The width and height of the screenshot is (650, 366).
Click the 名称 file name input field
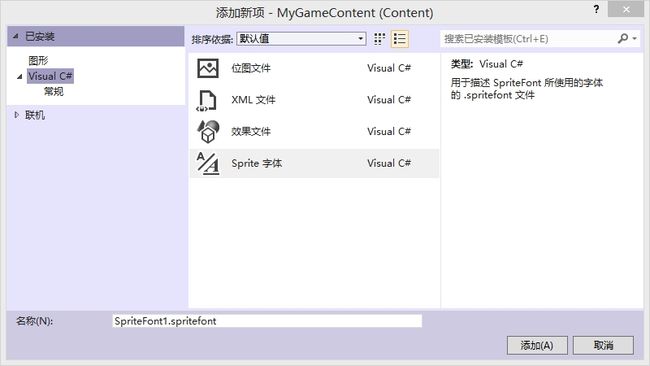point(267,321)
